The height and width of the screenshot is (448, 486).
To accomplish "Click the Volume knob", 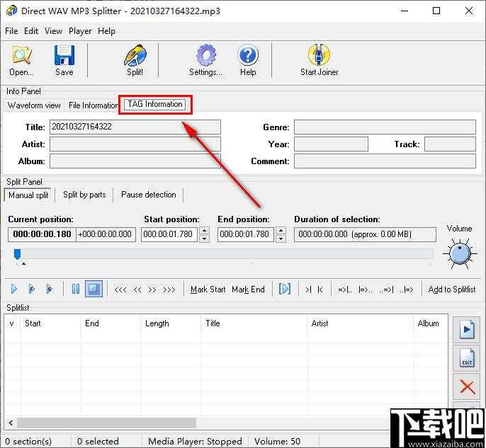I will (x=460, y=254).
